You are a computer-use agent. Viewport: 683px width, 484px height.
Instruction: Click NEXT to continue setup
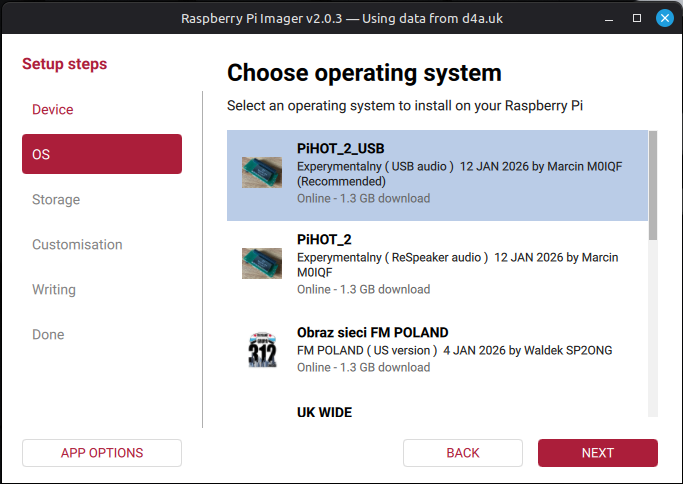coord(598,453)
